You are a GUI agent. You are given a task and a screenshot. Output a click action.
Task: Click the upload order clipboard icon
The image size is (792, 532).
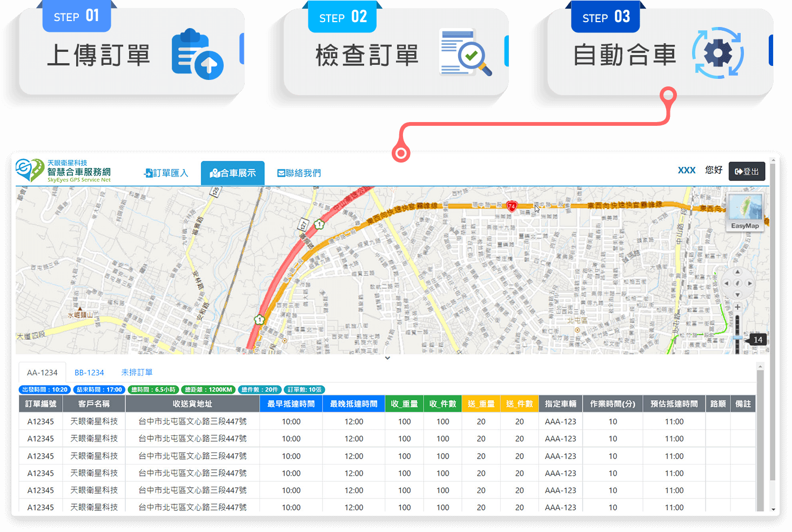(x=197, y=54)
